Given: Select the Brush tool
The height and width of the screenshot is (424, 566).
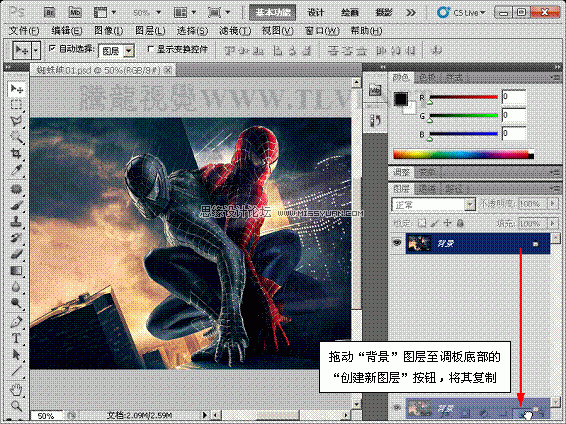Looking at the screenshot, I should click(x=16, y=206).
